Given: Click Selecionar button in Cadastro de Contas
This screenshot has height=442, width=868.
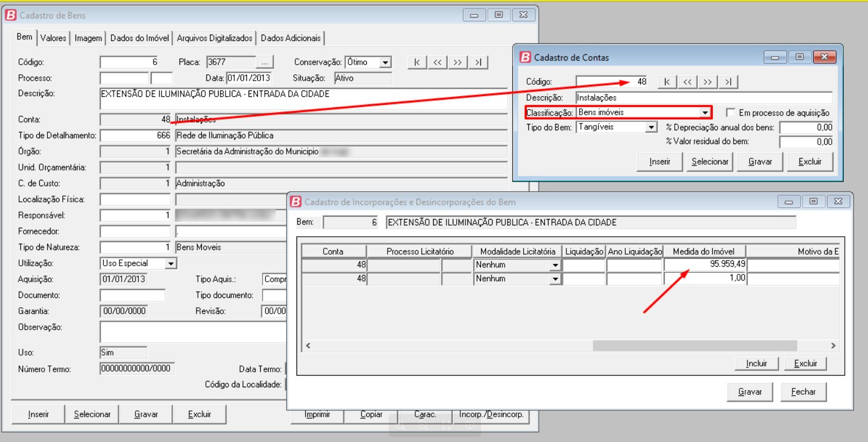Looking at the screenshot, I should (710, 162).
